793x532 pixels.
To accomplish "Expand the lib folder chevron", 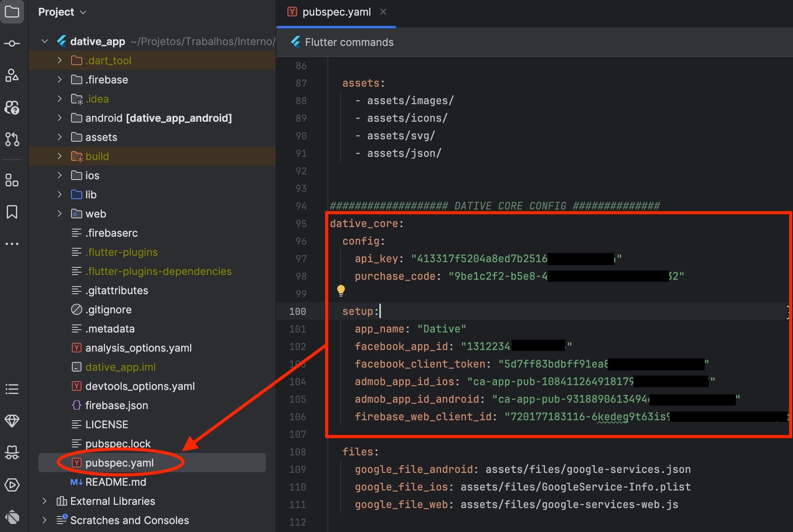I will [x=59, y=194].
